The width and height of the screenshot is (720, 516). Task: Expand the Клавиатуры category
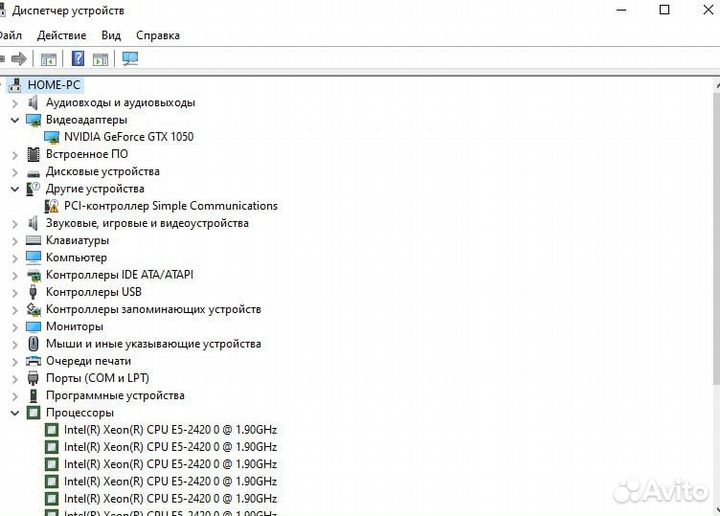(14, 241)
